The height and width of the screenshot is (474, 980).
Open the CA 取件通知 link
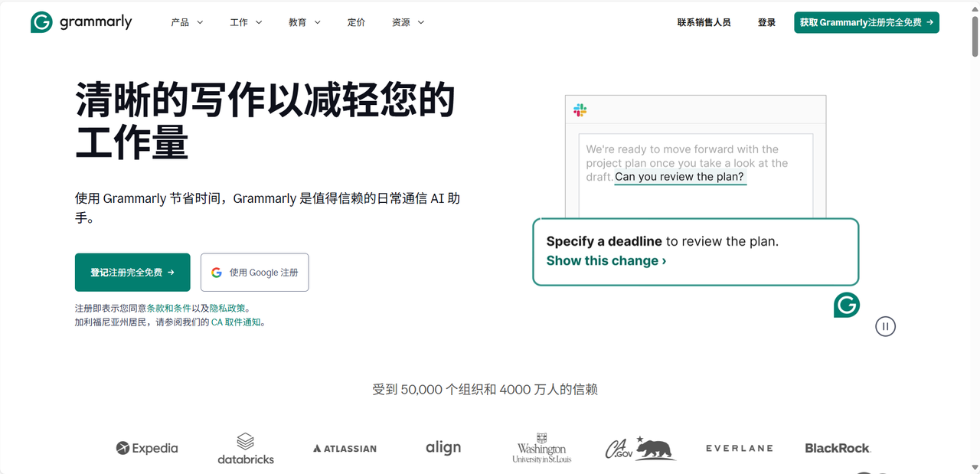[x=237, y=322]
